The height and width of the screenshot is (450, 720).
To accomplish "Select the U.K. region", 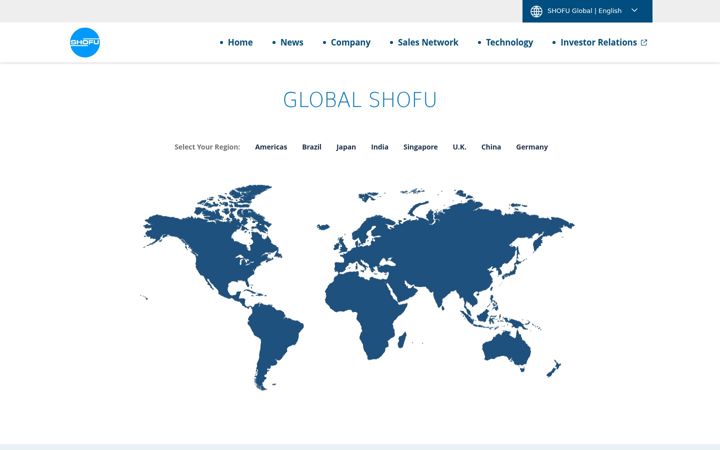I will pyautogui.click(x=459, y=147).
